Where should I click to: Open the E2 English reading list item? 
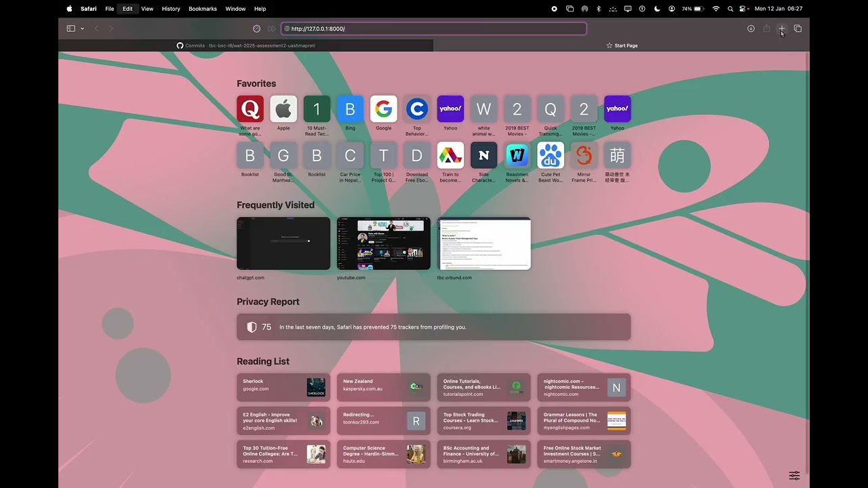click(283, 421)
